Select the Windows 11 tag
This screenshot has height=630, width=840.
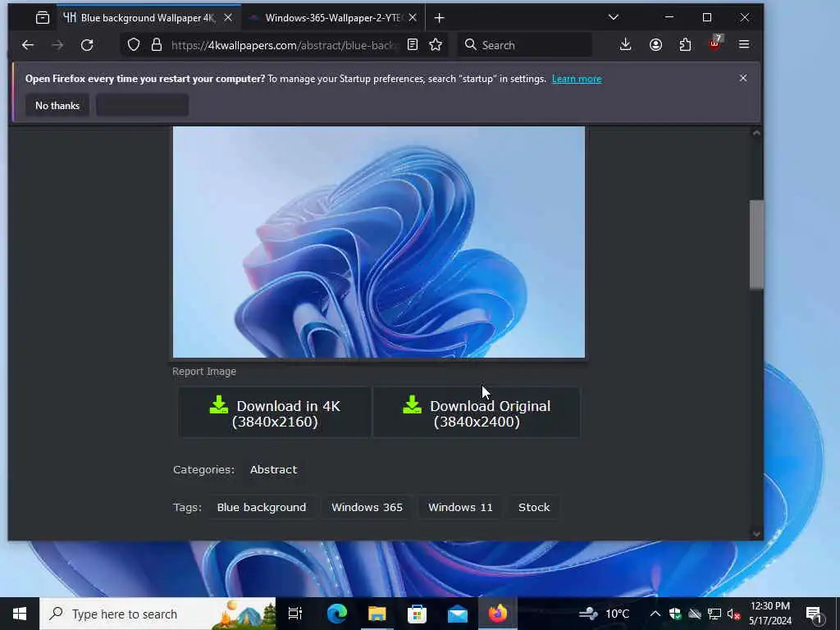[x=460, y=507]
